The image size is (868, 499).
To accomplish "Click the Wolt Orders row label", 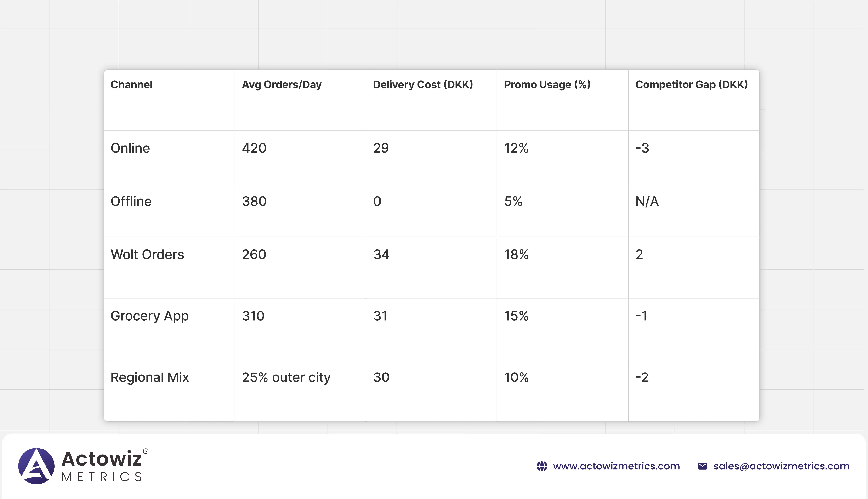I will [x=147, y=255].
